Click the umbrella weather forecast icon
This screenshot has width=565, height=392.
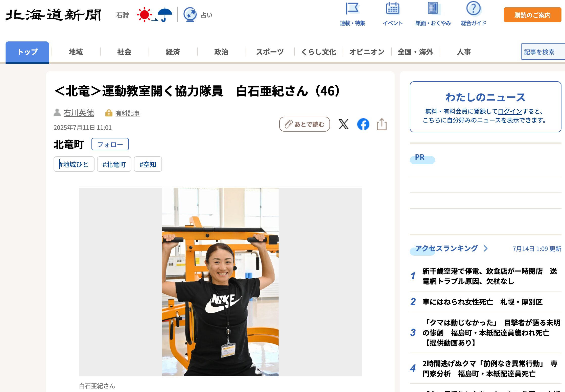164,15
